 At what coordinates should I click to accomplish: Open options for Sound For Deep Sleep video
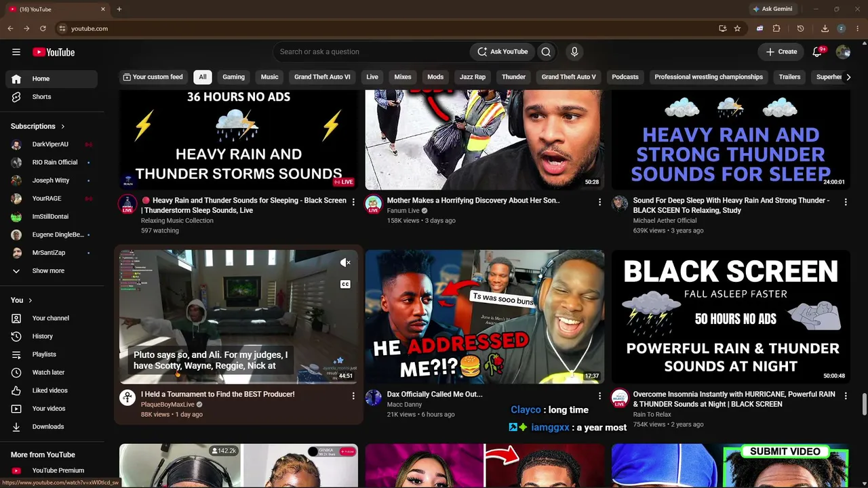click(846, 202)
